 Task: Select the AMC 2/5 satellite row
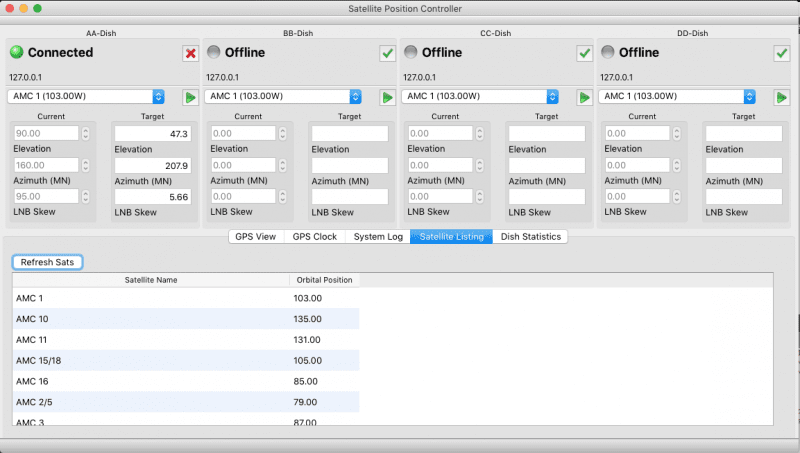(x=186, y=402)
